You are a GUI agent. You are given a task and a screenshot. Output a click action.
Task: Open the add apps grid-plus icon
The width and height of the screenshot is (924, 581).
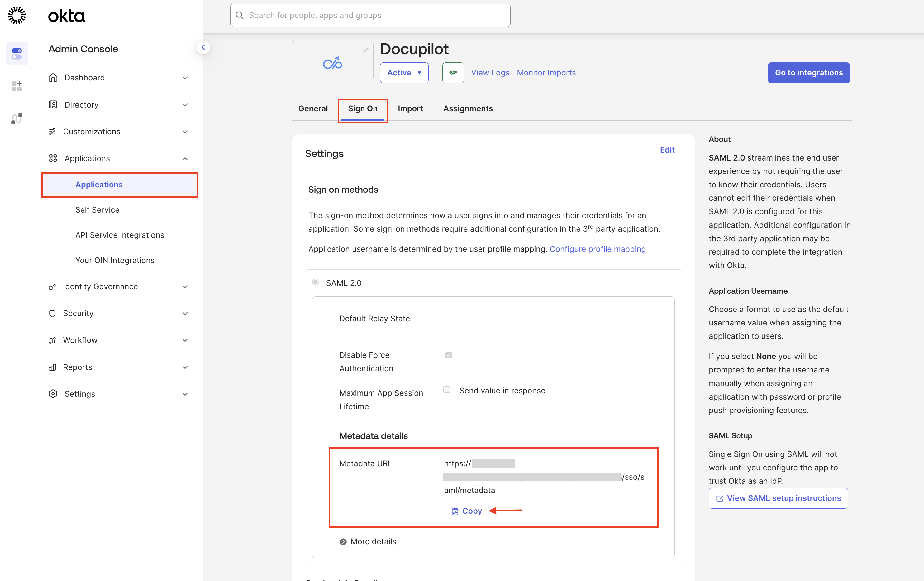pos(17,86)
